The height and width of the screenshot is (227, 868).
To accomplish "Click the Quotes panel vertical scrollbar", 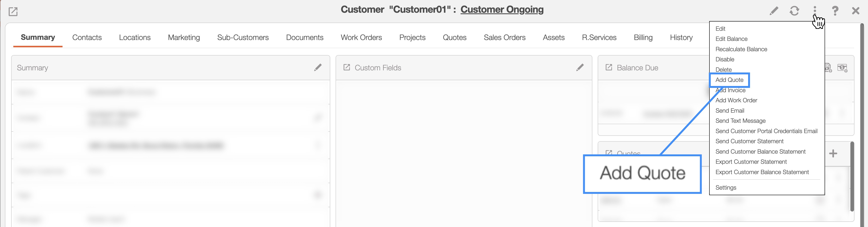I will pos(852,175).
